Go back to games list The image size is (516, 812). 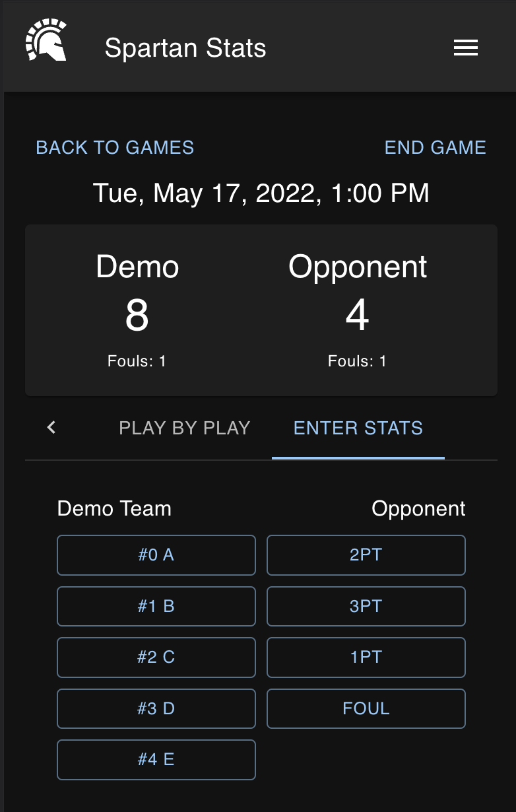pos(115,147)
